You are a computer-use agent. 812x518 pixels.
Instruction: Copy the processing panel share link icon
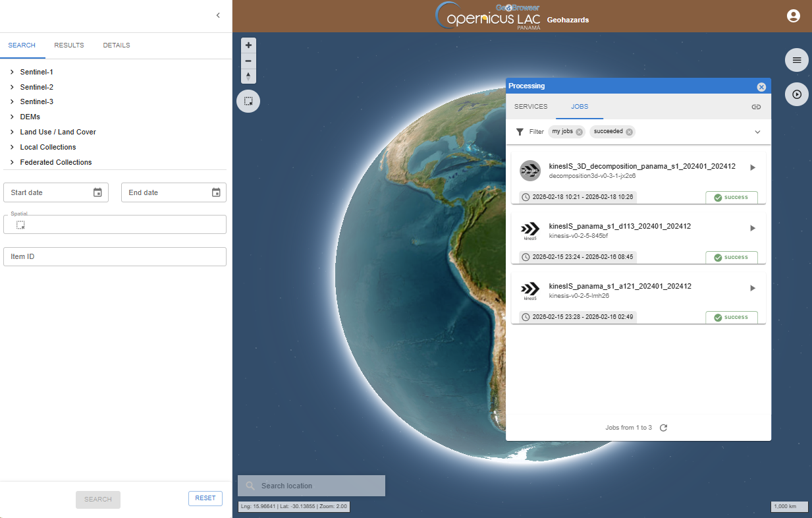click(756, 107)
